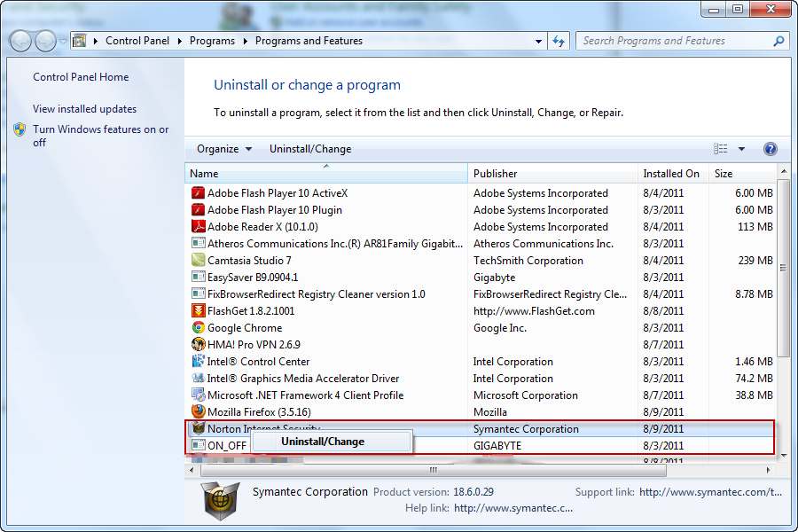The width and height of the screenshot is (798, 532).
Task: Open the help question mark icon
Action: pos(770,149)
